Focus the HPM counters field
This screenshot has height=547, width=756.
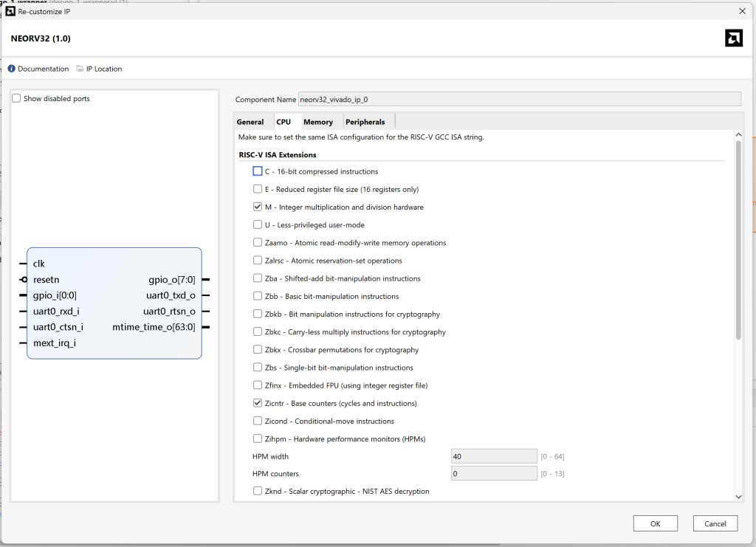pyautogui.click(x=494, y=473)
